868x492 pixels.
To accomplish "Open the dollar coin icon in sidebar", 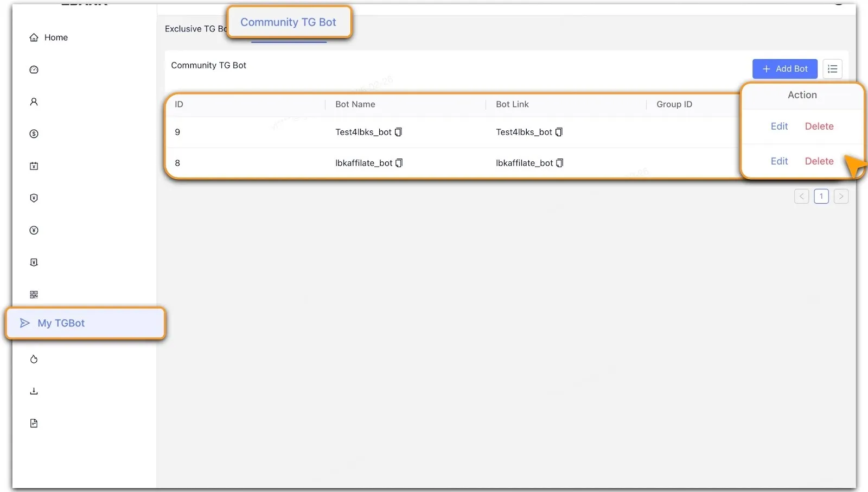I will 34,134.
